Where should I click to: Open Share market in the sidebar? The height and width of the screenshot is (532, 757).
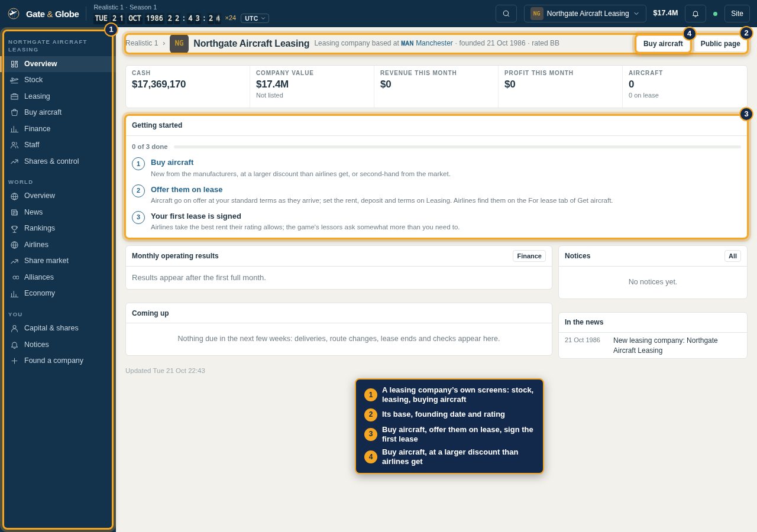[x=58, y=261]
